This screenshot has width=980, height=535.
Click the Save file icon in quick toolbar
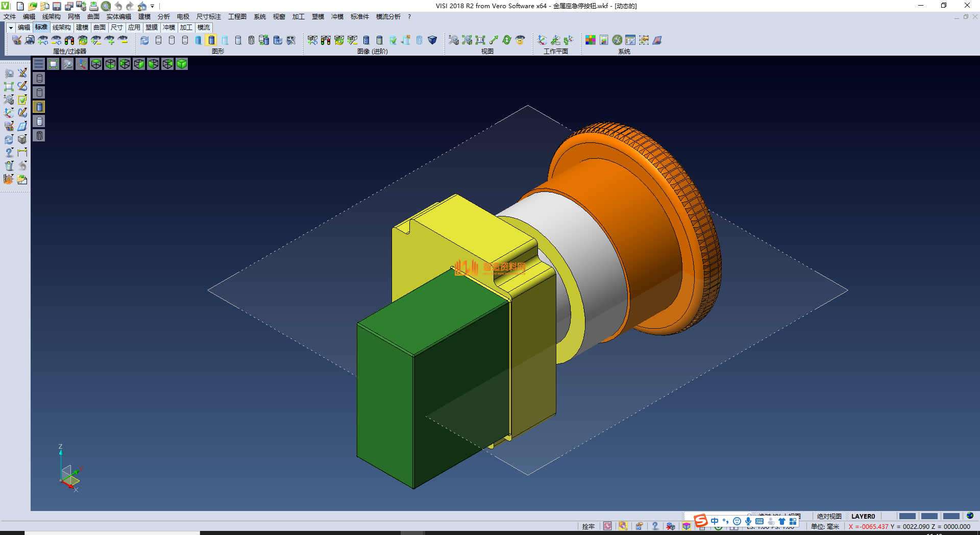(x=57, y=6)
